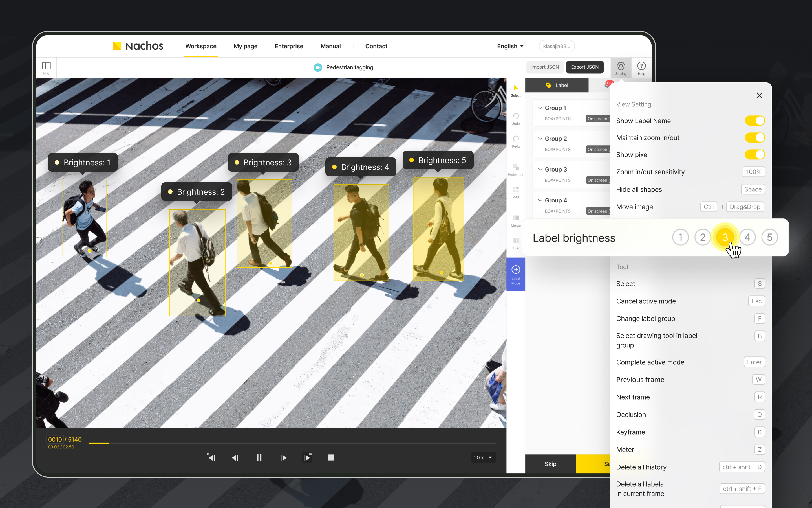The height and width of the screenshot is (508, 812).
Task: Open the Enterprise menu item
Action: pos(288,46)
